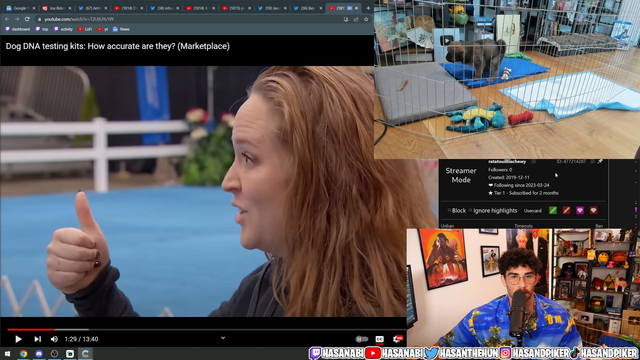Switch to the (67) Twitter tab
Viewport: 640px width, 360px height.
92,8
